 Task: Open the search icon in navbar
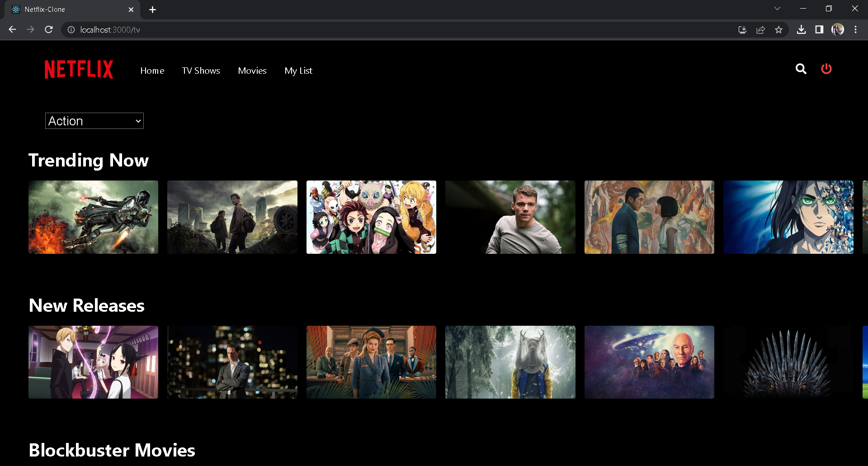pos(801,69)
